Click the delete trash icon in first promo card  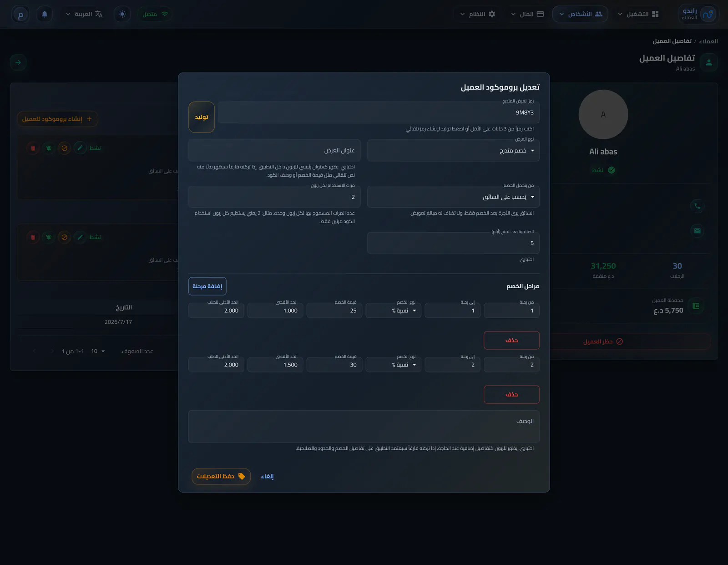pyautogui.click(x=33, y=148)
